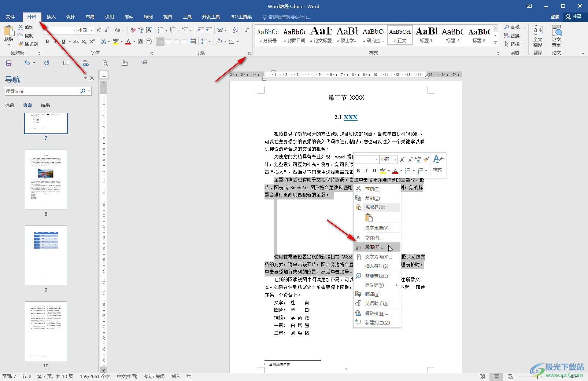Toggle Italic in the mini toolbar
The image size is (588, 381).
pos(366,171)
